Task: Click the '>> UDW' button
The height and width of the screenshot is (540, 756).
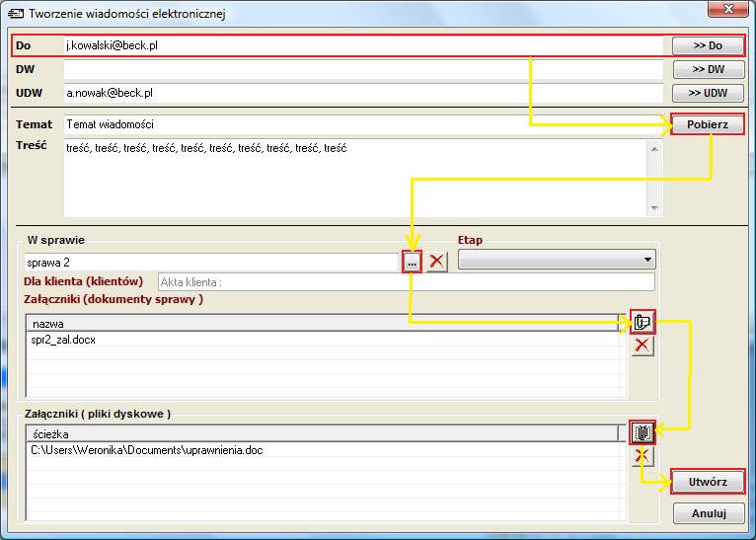Action: [708, 93]
